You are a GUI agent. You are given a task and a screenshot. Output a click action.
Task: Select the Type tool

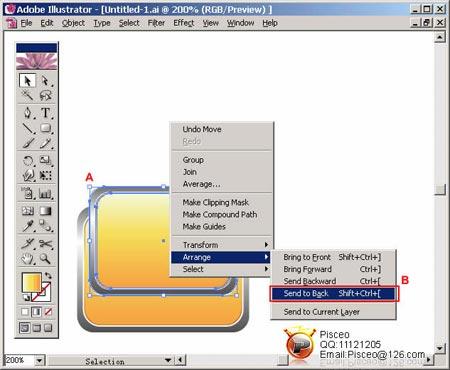(x=45, y=113)
